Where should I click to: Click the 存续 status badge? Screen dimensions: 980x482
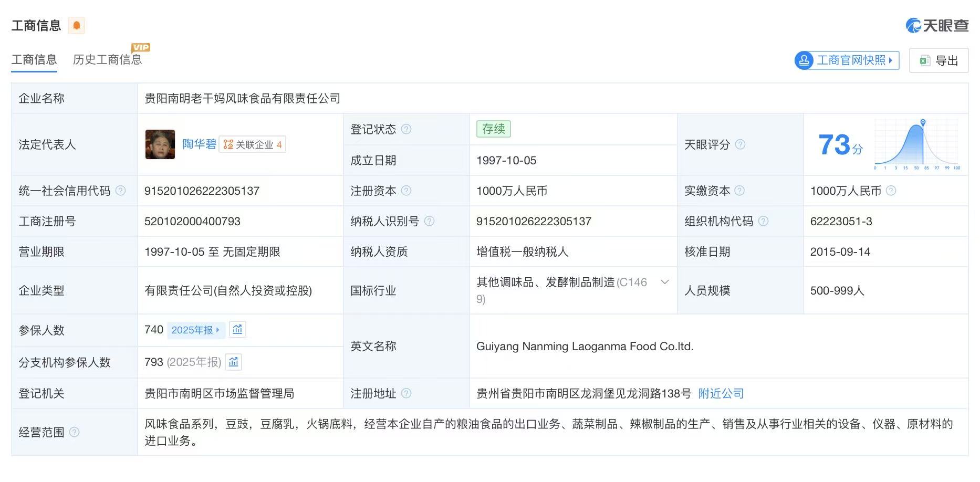click(x=493, y=129)
